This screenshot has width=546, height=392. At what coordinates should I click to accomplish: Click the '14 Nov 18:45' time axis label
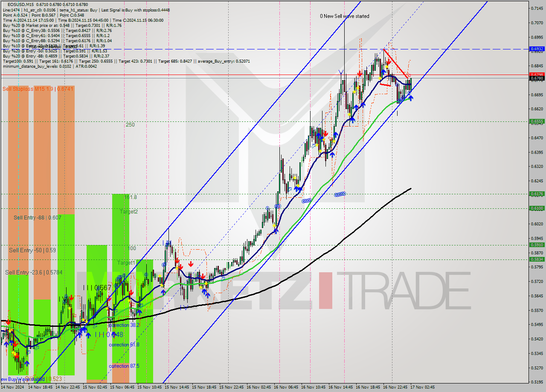click(41, 387)
